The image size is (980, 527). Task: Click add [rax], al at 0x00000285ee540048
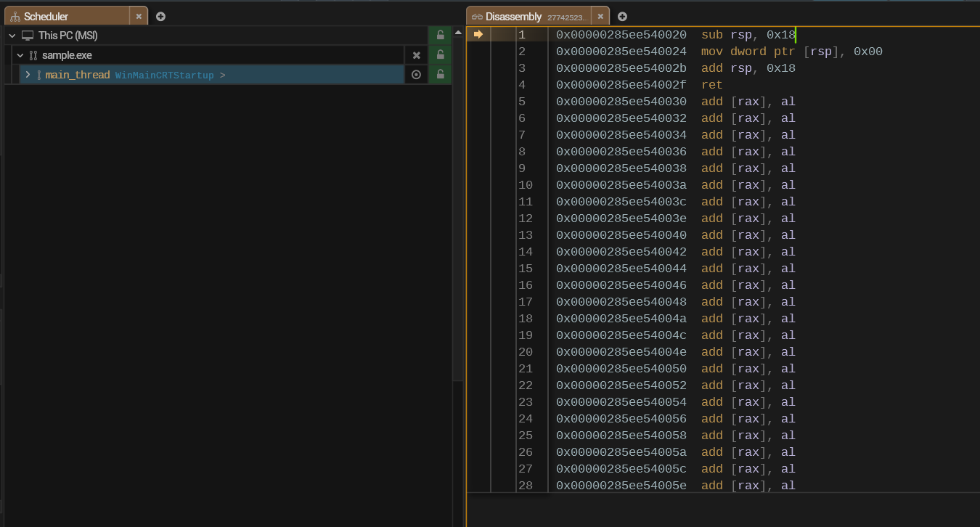tap(748, 302)
